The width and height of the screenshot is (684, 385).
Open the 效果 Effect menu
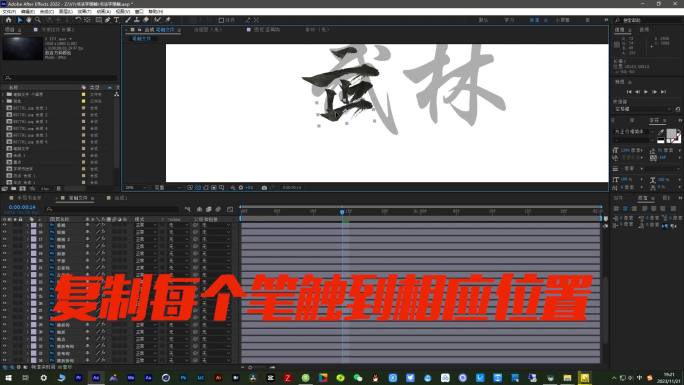pos(85,11)
